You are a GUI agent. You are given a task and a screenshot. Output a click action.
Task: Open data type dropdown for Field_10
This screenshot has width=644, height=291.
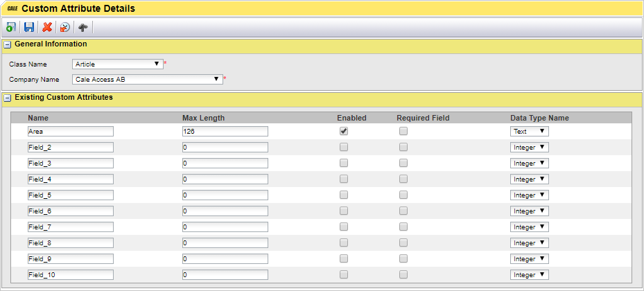point(530,275)
